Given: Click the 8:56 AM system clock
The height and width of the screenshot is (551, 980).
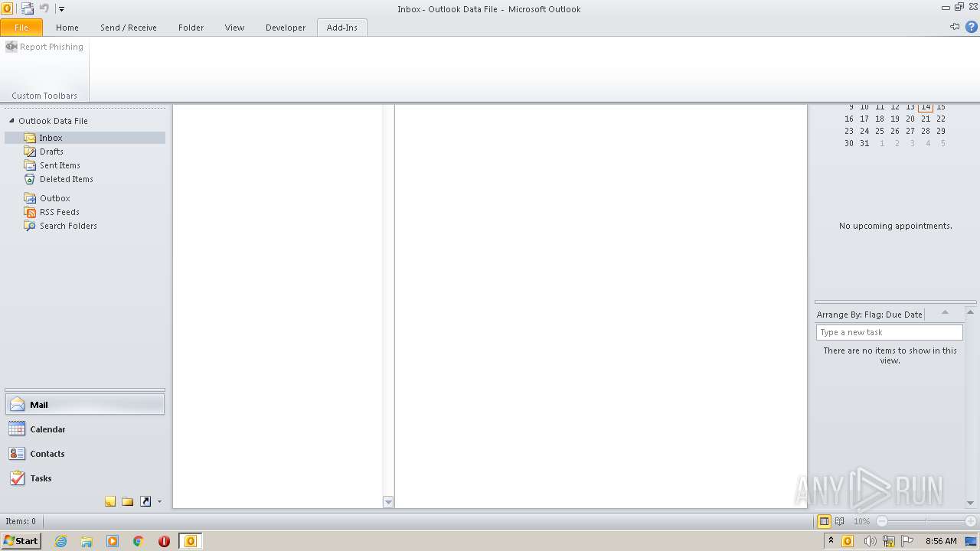Looking at the screenshot, I should 941,541.
